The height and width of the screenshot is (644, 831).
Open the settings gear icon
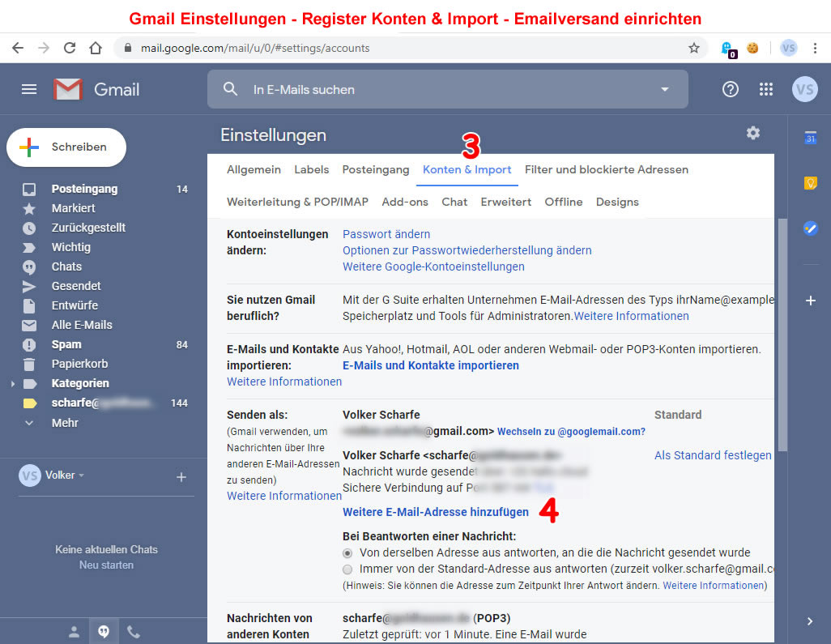(753, 133)
